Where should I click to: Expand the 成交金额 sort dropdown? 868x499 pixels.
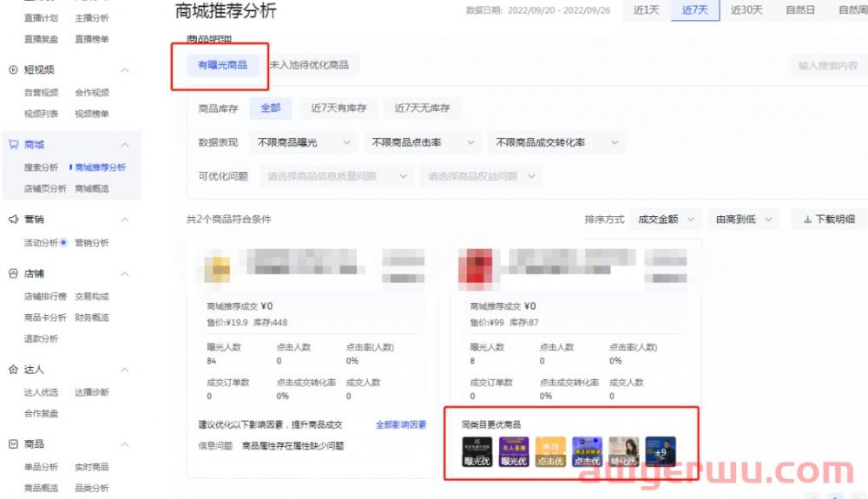coord(665,220)
